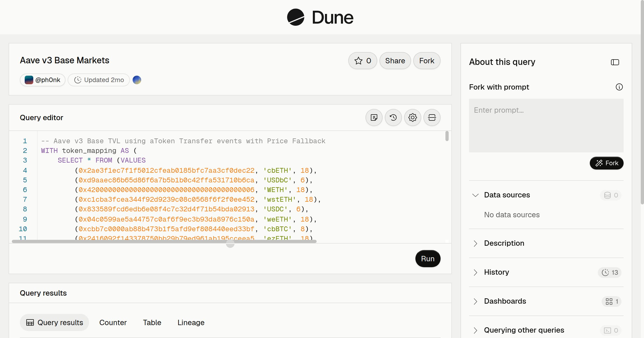Select the Query results tab

pos(54,322)
